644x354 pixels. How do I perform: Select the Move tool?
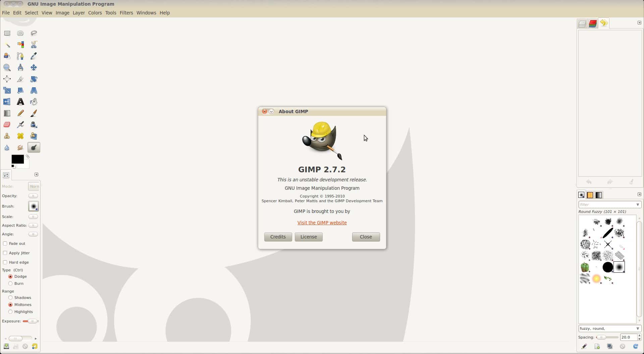pos(34,68)
